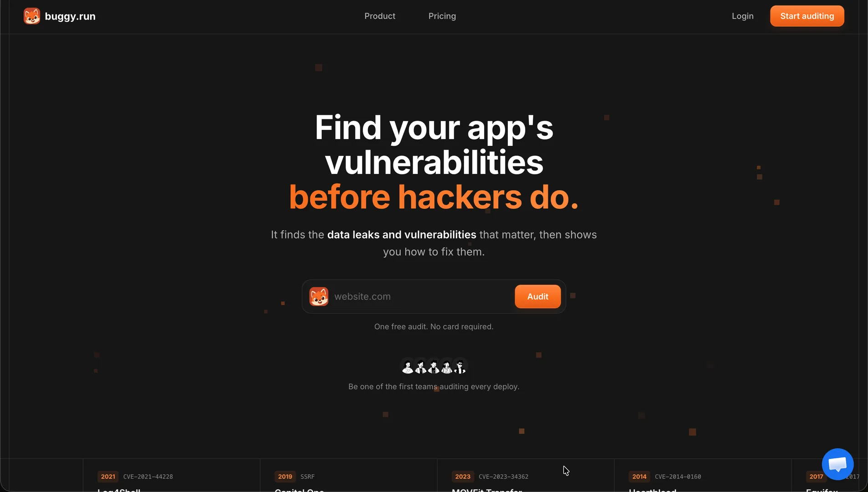
Task: Click the first avatar in team row
Action: tap(408, 367)
